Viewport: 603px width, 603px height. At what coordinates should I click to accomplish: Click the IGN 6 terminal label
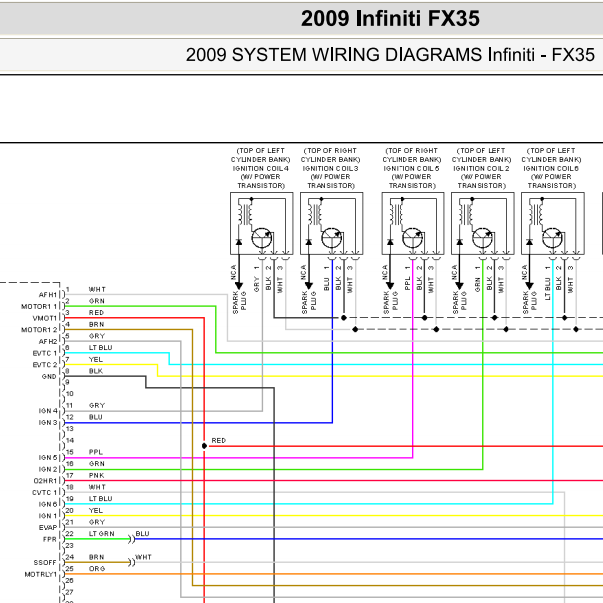(x=48, y=504)
